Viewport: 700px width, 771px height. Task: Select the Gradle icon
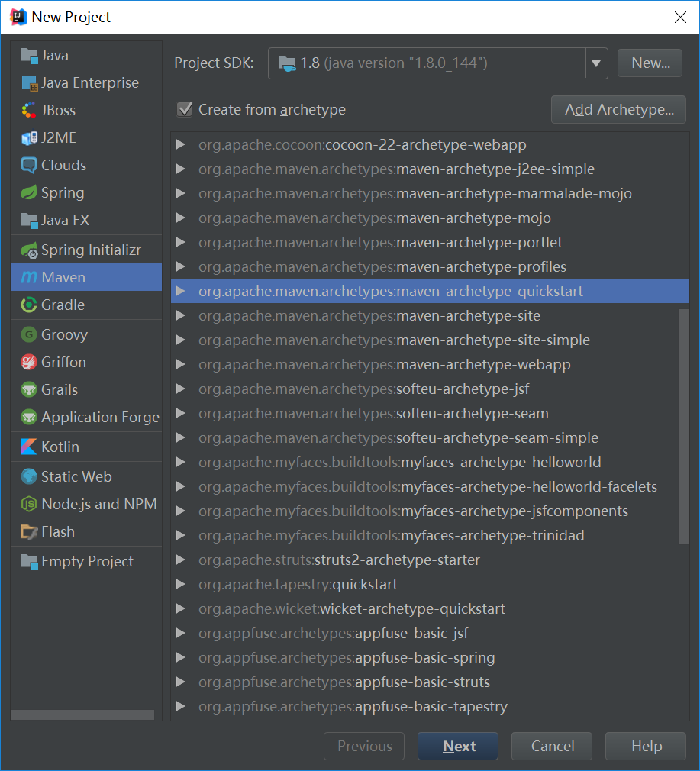tap(29, 305)
